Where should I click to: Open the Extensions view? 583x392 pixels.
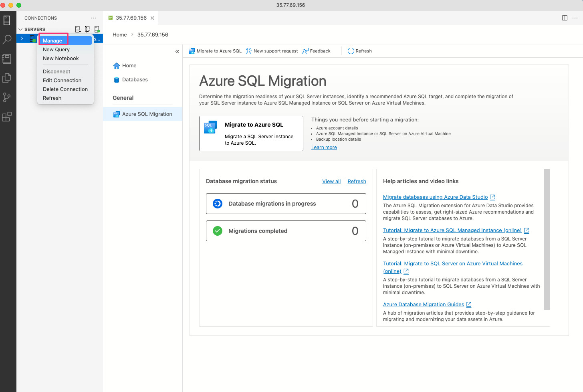(6, 117)
